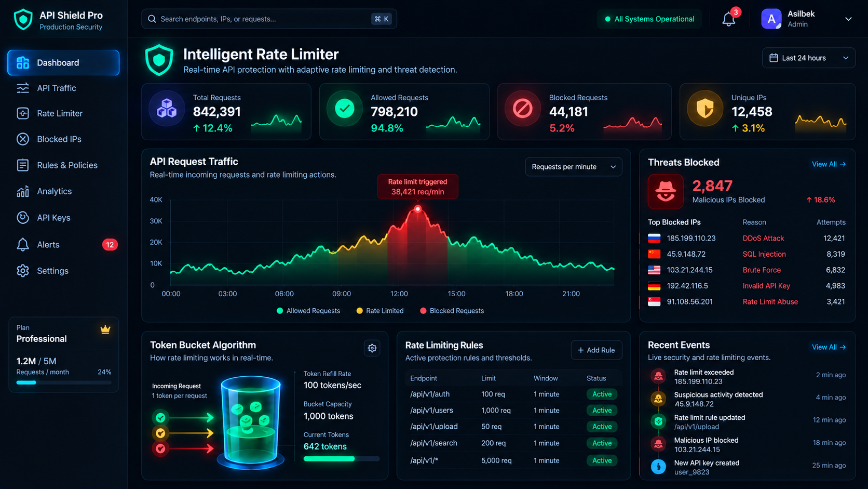Click New API key created info icon
Image resolution: width=868 pixels, height=489 pixels.
[658, 467]
